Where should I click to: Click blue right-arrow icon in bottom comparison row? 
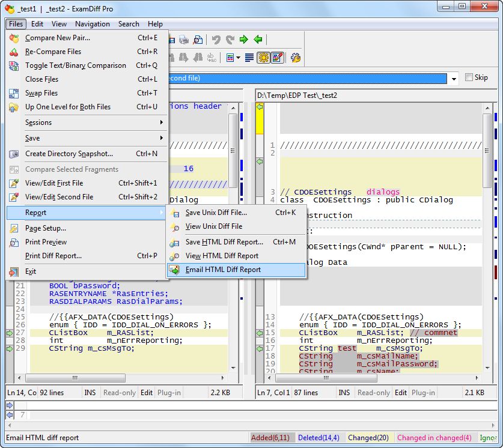click(x=10, y=405)
